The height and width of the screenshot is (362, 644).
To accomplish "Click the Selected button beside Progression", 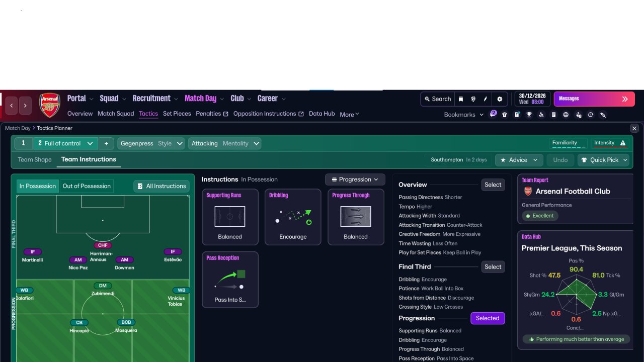I will 488,318.
